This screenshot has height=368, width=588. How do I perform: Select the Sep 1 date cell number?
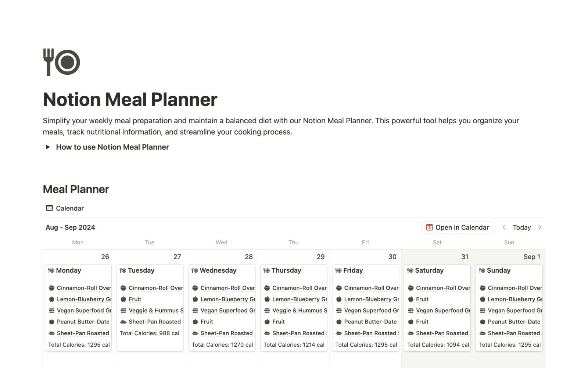(x=531, y=257)
